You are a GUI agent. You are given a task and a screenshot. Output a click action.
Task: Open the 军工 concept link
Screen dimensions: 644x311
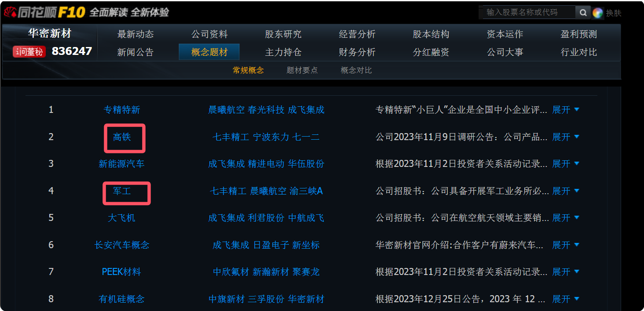click(x=122, y=191)
